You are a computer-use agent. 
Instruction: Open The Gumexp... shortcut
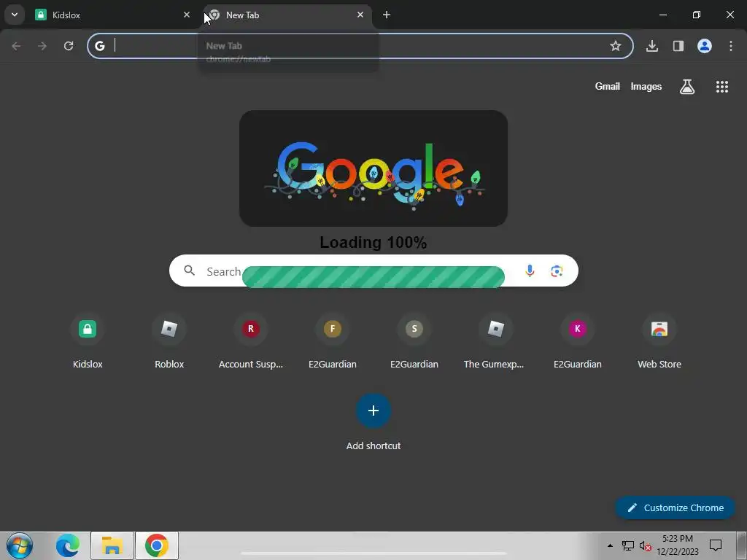(x=495, y=341)
